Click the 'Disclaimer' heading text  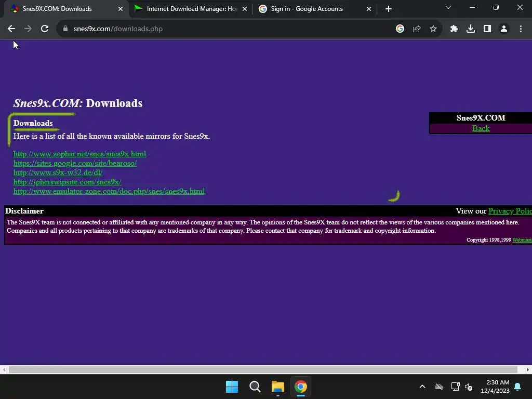click(x=24, y=211)
